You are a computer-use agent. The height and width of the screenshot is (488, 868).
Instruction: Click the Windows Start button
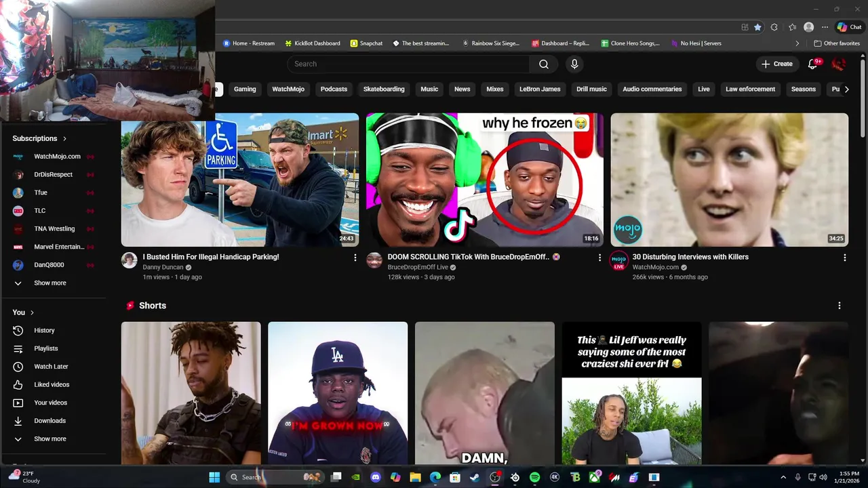pyautogui.click(x=214, y=477)
